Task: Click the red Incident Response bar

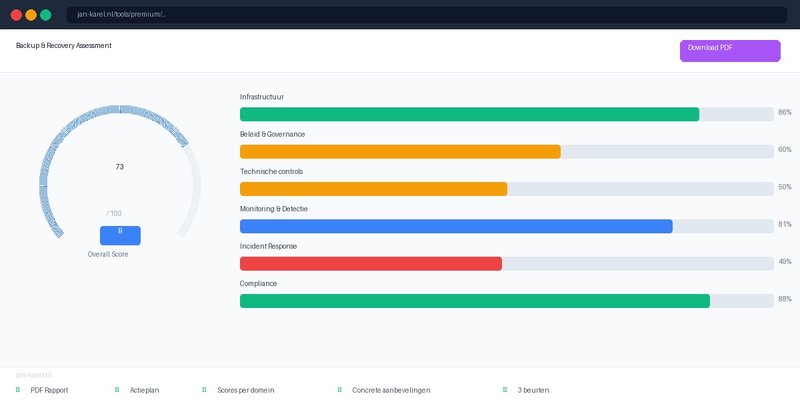Action: pyautogui.click(x=371, y=264)
